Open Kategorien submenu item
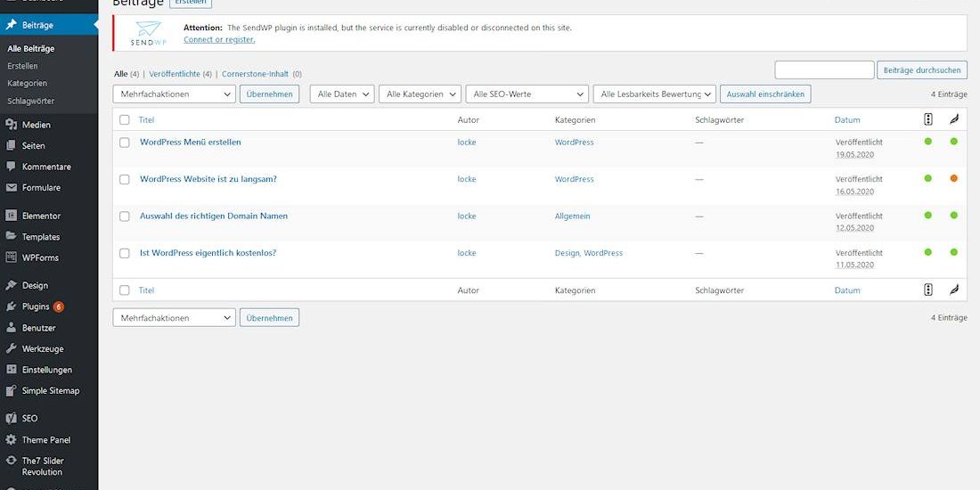Image resolution: width=980 pixels, height=490 pixels. pos(27,83)
